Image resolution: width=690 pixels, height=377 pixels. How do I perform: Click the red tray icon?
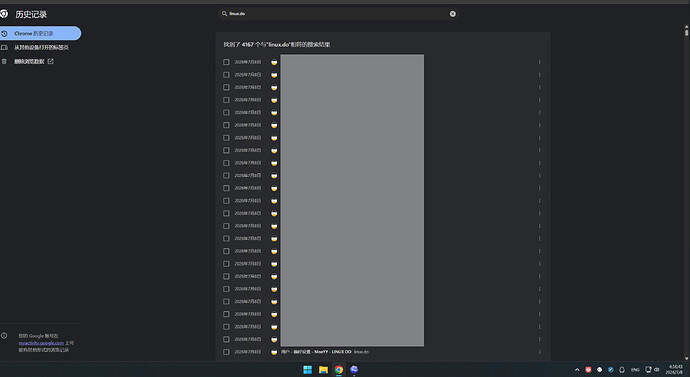pos(588,370)
